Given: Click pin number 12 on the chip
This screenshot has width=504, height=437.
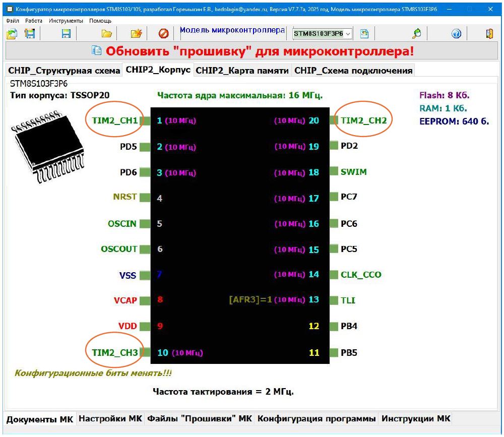Looking at the screenshot, I should (313, 326).
